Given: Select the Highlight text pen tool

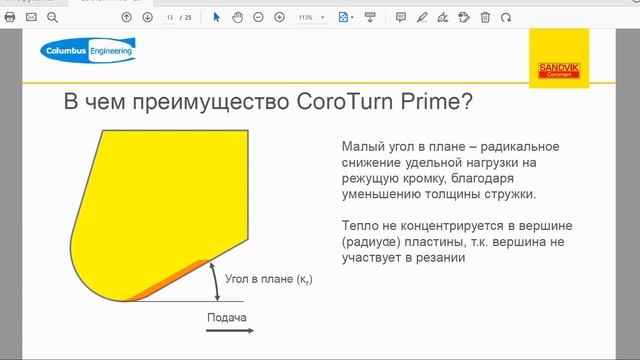Looking at the screenshot, I should (x=422, y=17).
